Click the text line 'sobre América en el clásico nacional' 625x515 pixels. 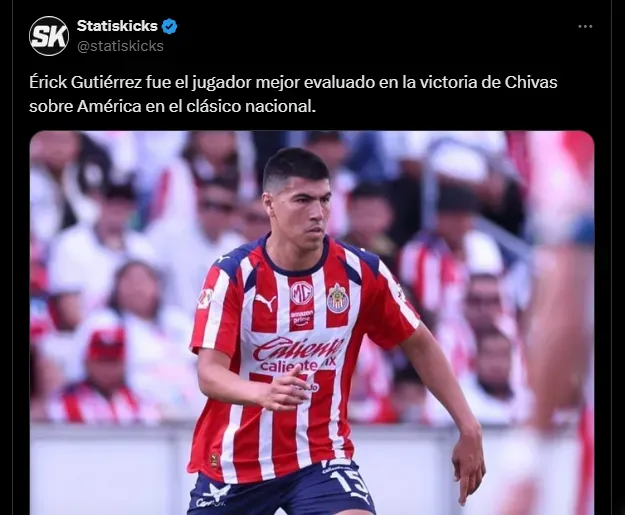tap(172, 106)
